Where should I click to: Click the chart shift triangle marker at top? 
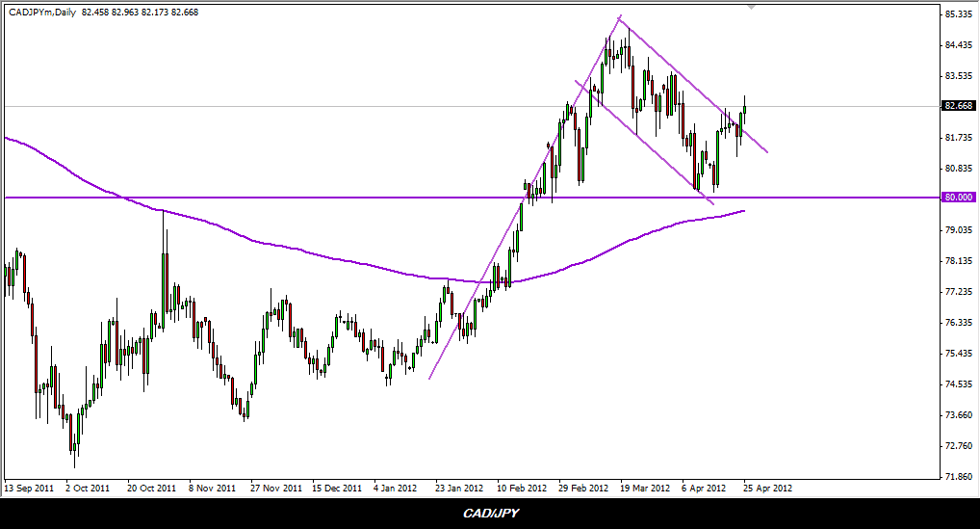pos(752,7)
